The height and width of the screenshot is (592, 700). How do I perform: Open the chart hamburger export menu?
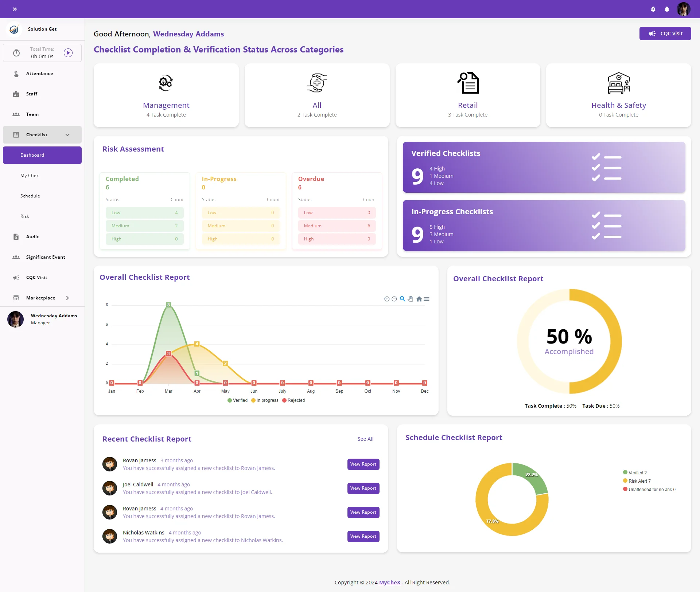coord(427,299)
